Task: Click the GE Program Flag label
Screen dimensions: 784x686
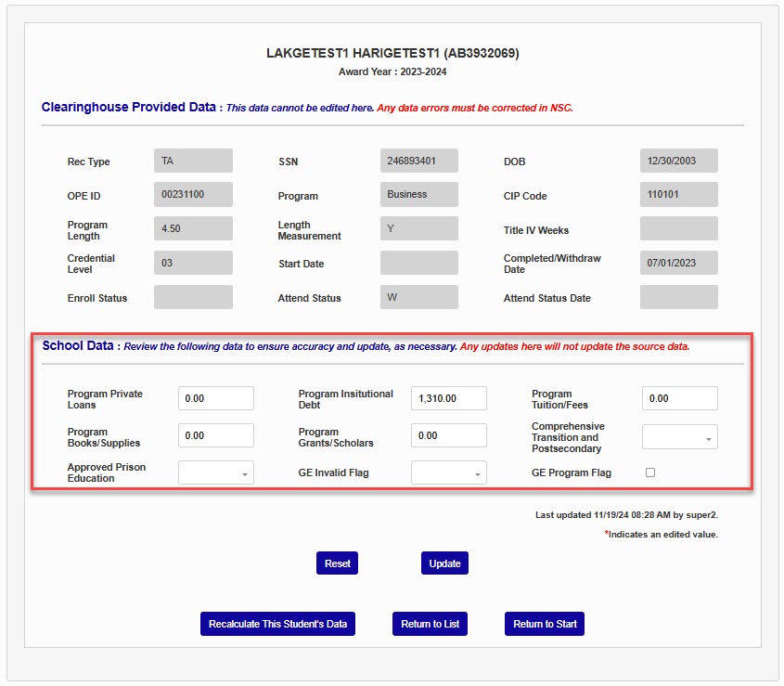Action: pos(571,472)
